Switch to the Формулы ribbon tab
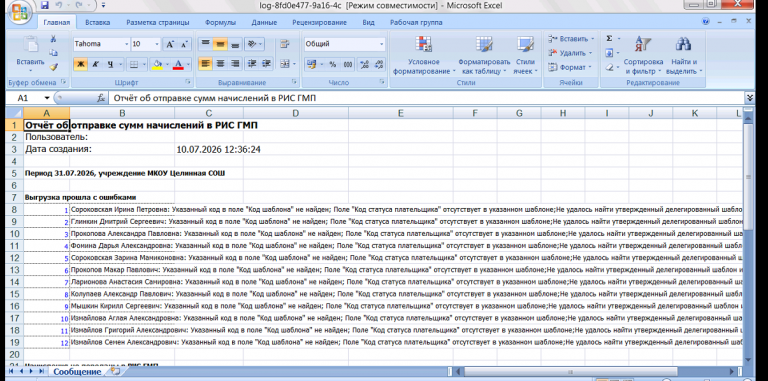The image size is (768, 381). 220,22
